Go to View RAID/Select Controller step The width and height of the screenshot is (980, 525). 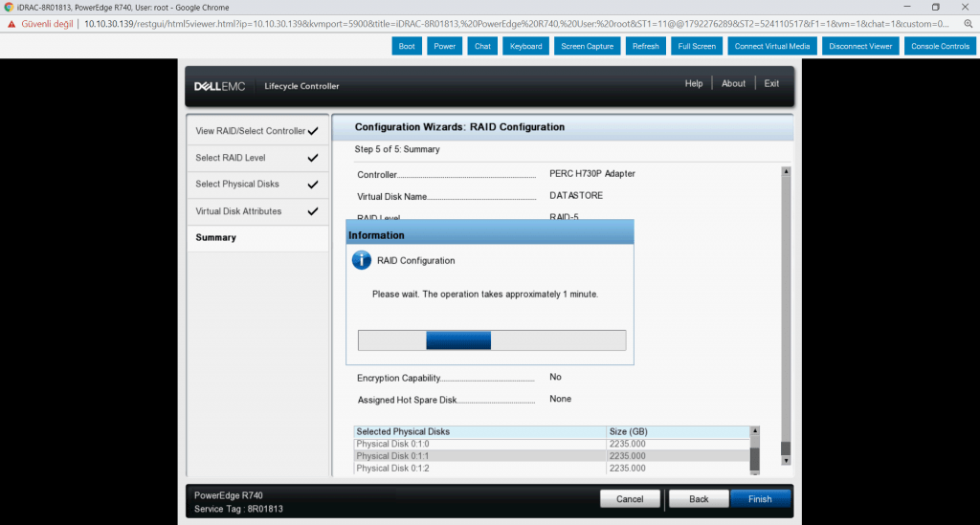click(x=251, y=131)
